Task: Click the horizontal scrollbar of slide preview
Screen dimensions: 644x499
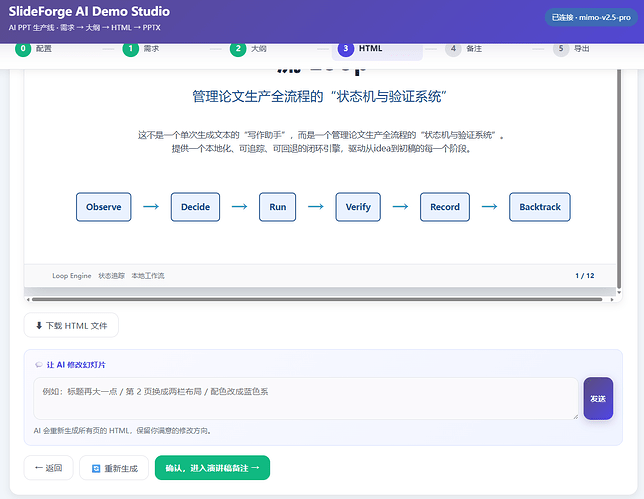Action: coord(317,299)
